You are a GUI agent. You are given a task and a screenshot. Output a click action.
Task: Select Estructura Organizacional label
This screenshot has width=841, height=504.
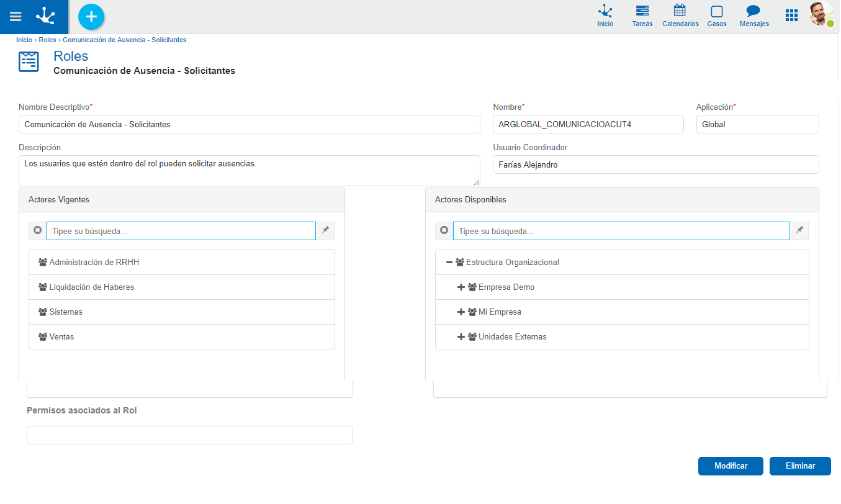(513, 263)
